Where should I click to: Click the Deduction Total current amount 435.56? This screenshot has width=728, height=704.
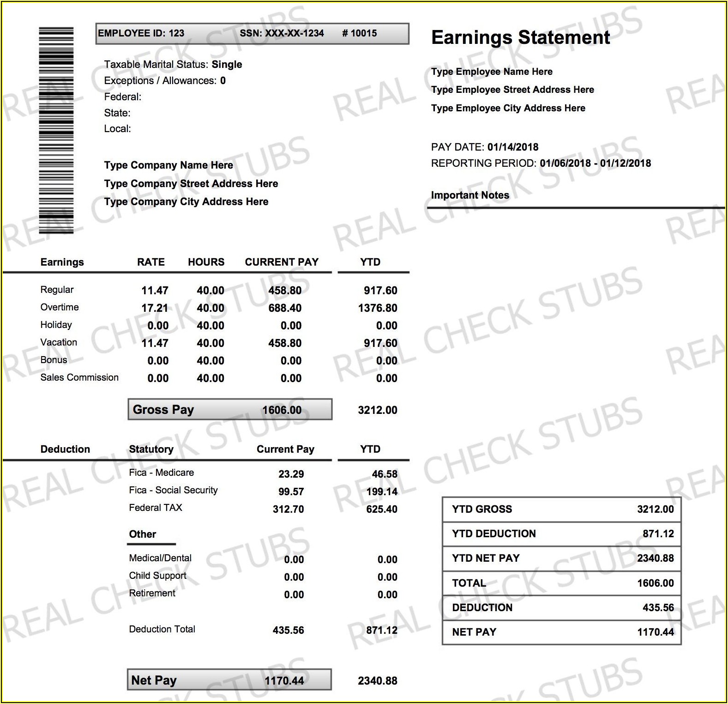288,630
